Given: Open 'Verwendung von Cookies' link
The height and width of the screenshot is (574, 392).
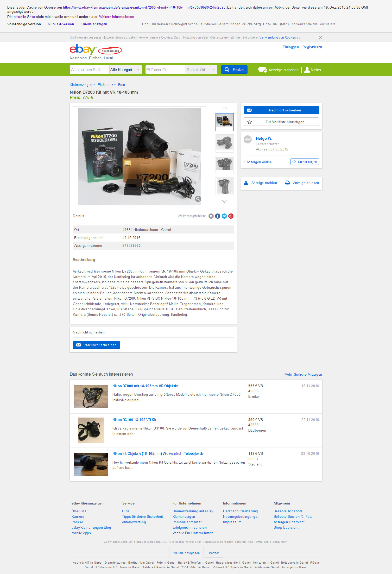Looking at the screenshot, I should tap(277, 37).
